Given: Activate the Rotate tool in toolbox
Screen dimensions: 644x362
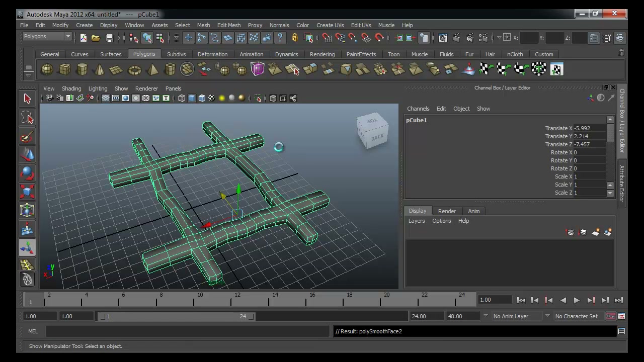Looking at the screenshot, I should 27,173.
